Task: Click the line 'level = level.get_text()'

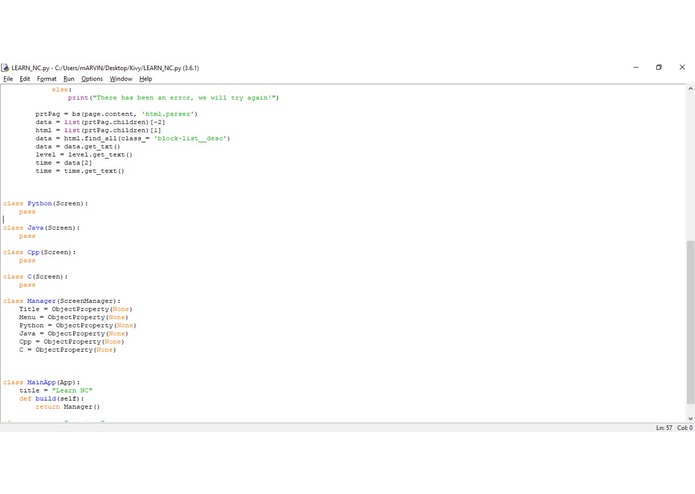Action: (x=84, y=155)
